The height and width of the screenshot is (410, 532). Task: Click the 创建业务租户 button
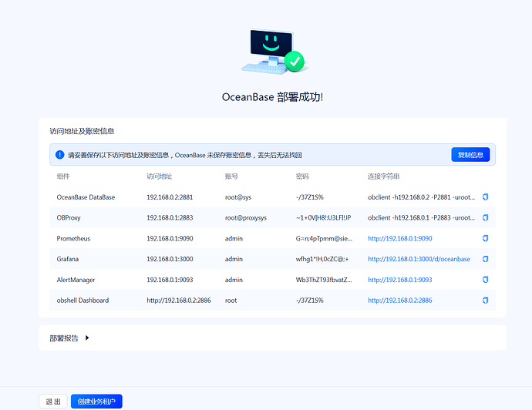coord(96,402)
